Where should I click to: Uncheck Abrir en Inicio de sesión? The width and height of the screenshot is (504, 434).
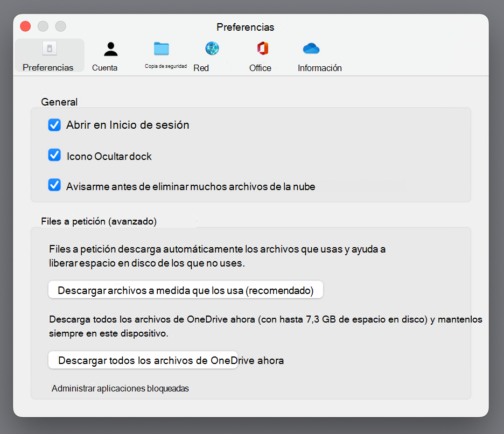click(54, 125)
